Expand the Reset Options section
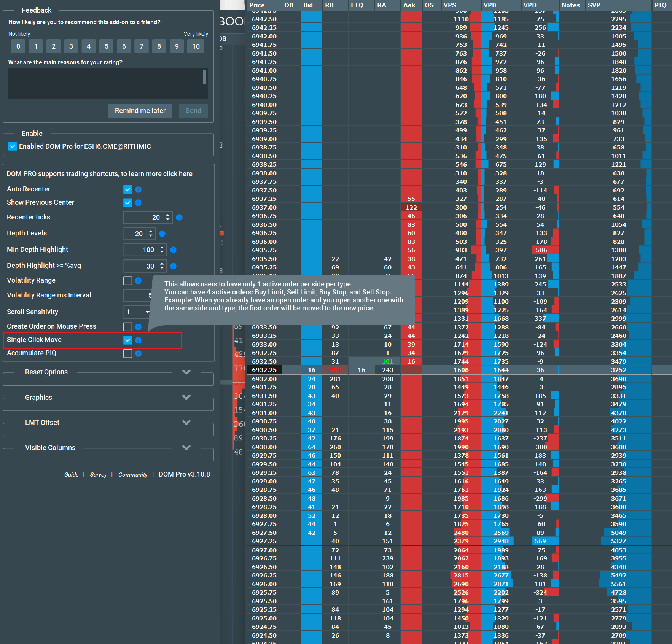Viewport: 672px width, 644px height. 186,372
